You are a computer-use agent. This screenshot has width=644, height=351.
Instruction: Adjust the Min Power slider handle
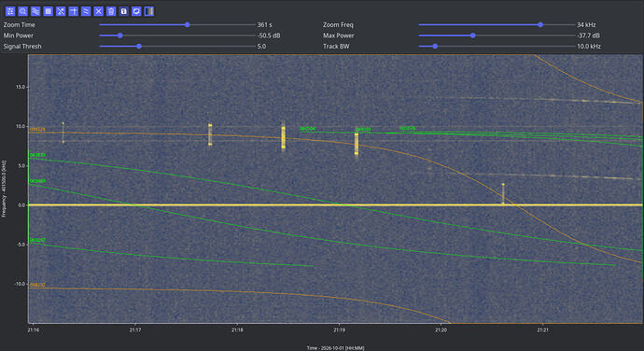click(x=119, y=35)
